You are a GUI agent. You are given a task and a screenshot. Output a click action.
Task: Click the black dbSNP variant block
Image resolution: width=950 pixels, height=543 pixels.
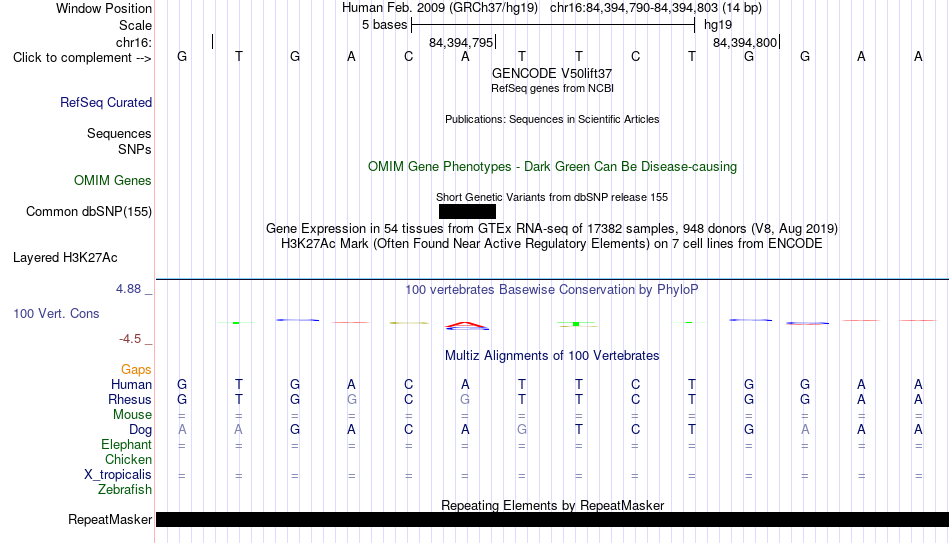point(467,212)
